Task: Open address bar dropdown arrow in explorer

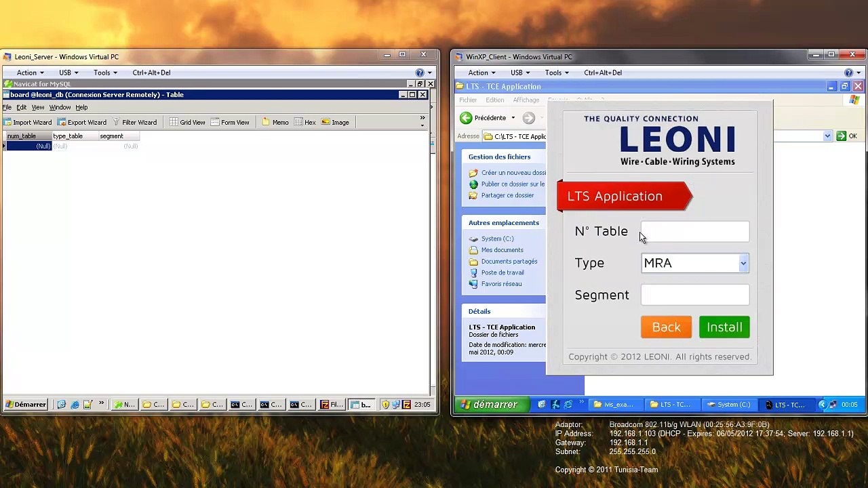Action: (x=827, y=136)
